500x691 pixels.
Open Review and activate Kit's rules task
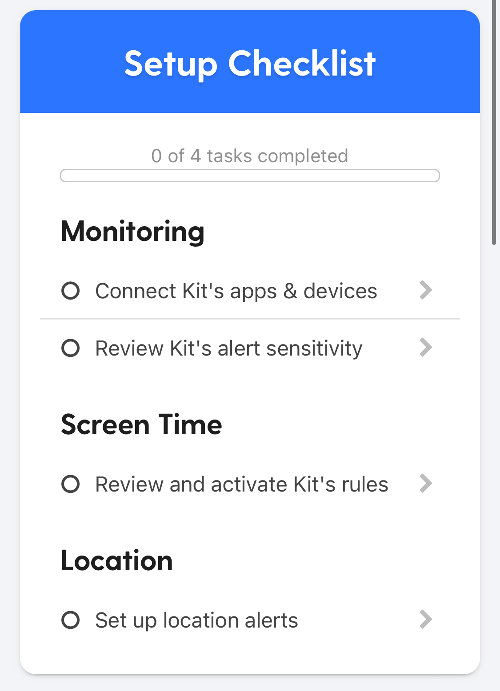tap(241, 484)
